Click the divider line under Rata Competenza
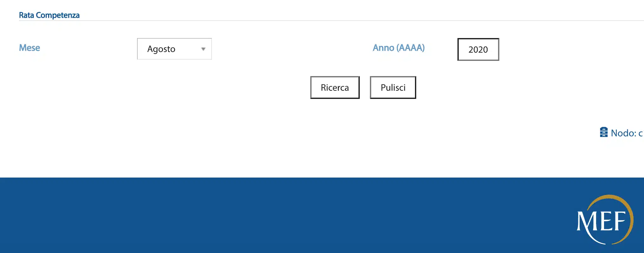 317,21
